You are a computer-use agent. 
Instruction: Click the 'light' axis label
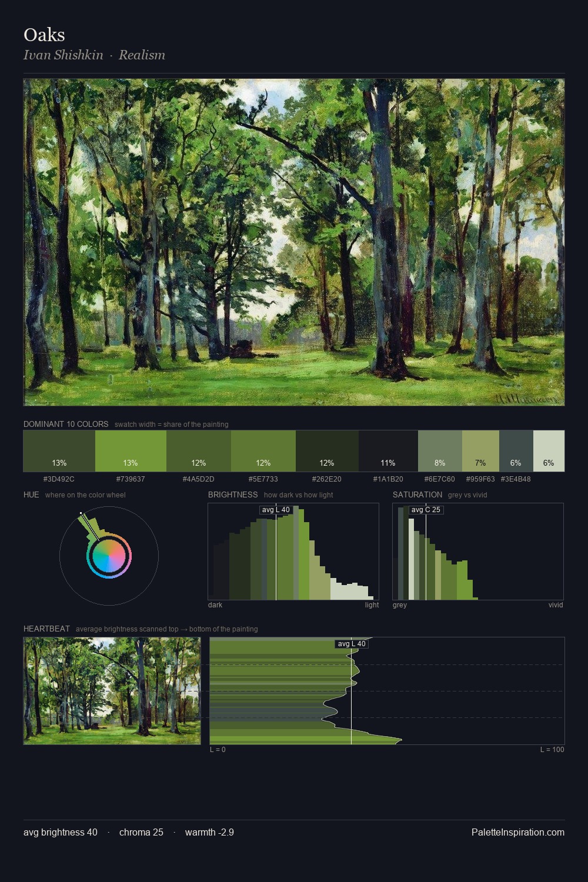(x=372, y=605)
